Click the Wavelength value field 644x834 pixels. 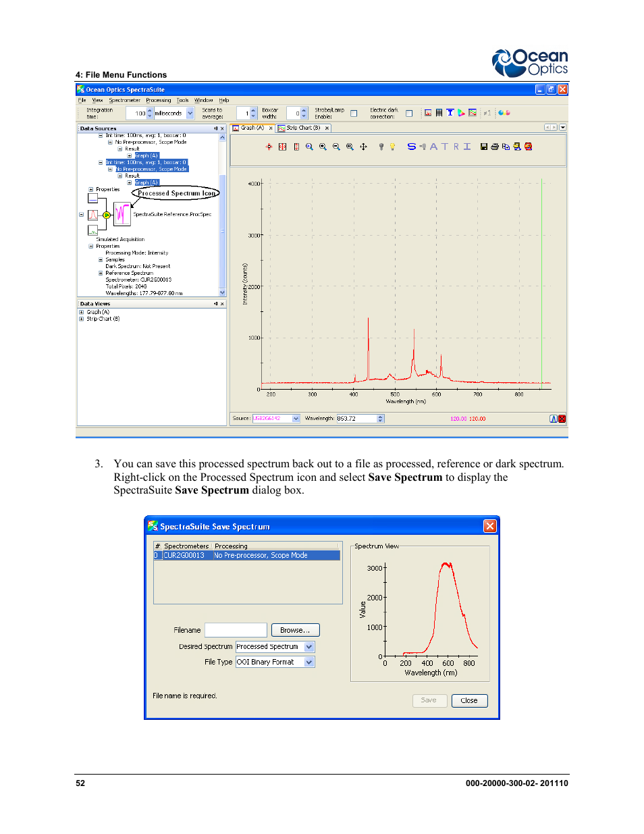(356, 419)
